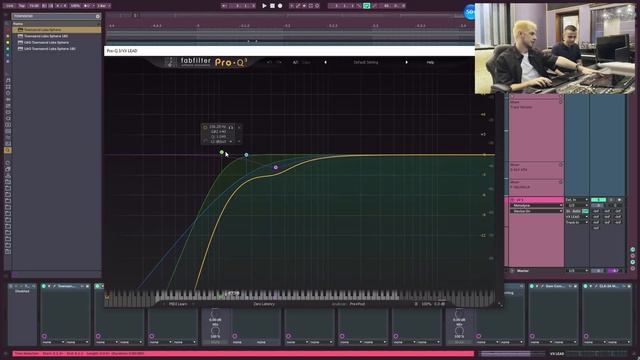Click the highlighted yellow icon in left sidebar
The width and height of the screenshot is (640, 360).
click(x=7, y=150)
